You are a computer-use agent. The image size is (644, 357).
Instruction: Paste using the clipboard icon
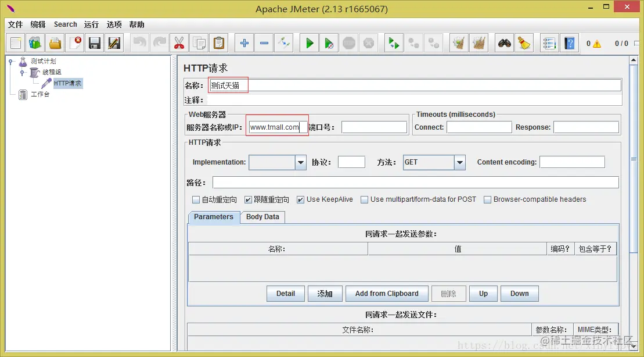tap(218, 43)
